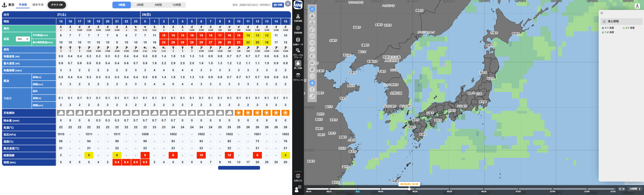The image size is (644, 195).
Task: Click the 降水量 (mm) row header
Action: click(29, 120)
